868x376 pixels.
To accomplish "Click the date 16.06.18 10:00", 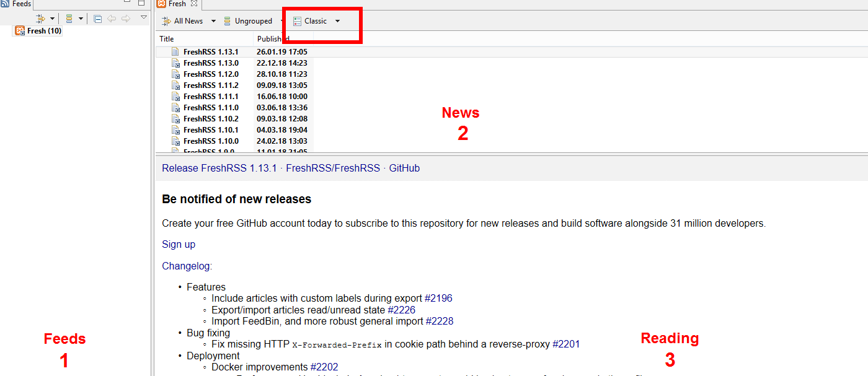I will pos(282,97).
